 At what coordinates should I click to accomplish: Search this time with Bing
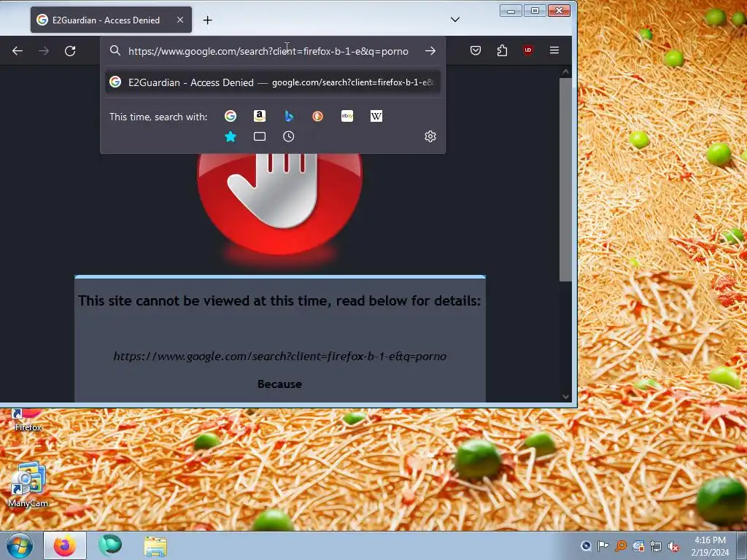tap(289, 116)
